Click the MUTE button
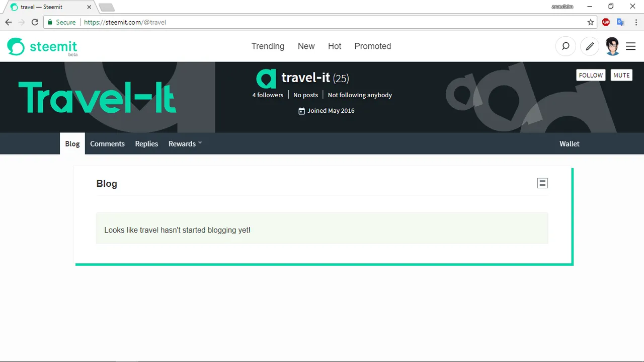644x362 pixels. (621, 75)
